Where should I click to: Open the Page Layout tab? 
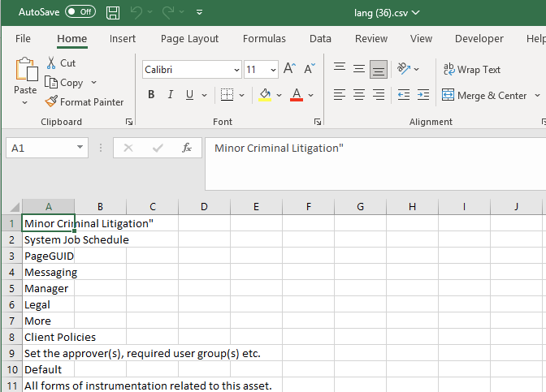tap(189, 38)
